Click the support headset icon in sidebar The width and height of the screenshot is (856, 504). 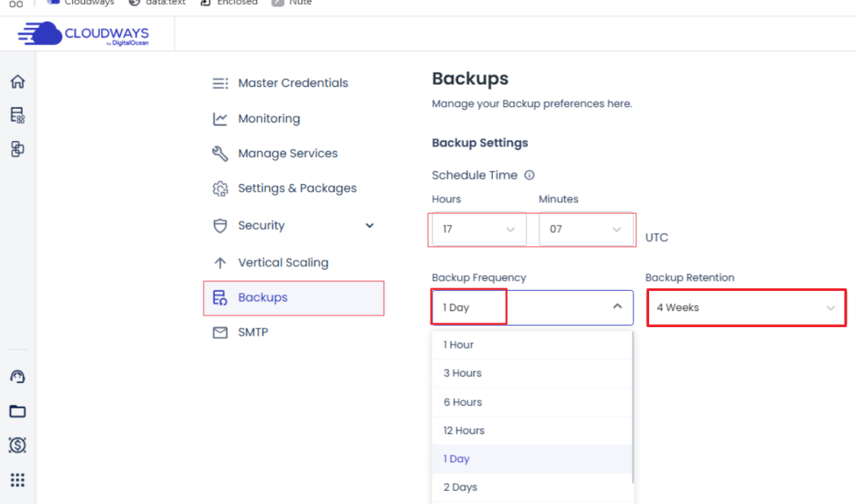point(18,377)
